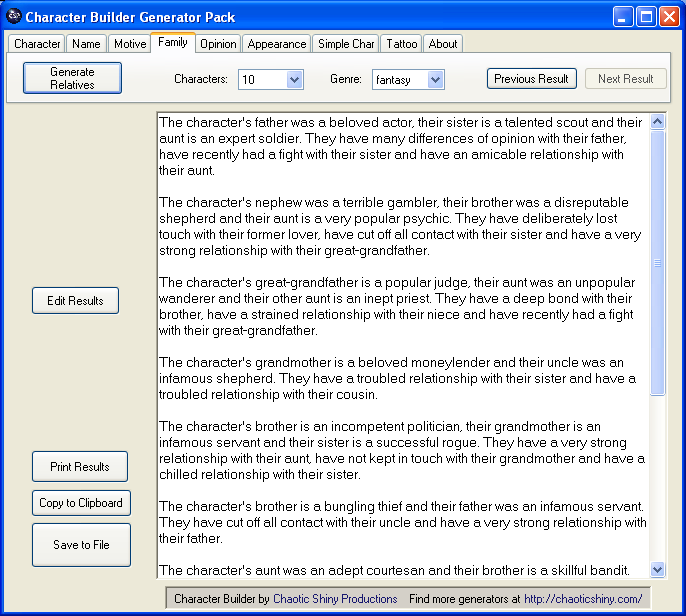Go to the Motive tab

[130, 44]
